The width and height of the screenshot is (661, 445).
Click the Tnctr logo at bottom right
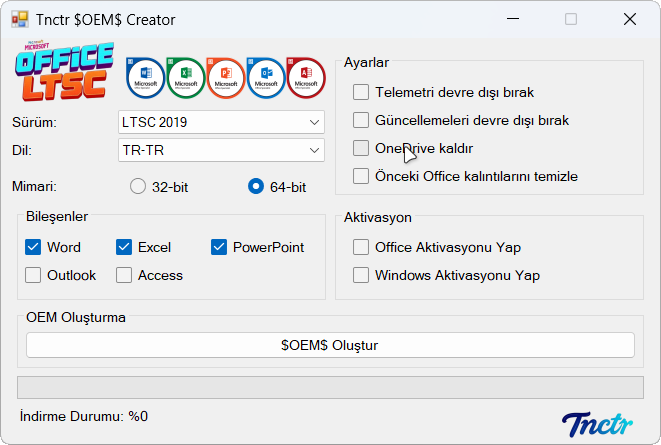coord(597,424)
